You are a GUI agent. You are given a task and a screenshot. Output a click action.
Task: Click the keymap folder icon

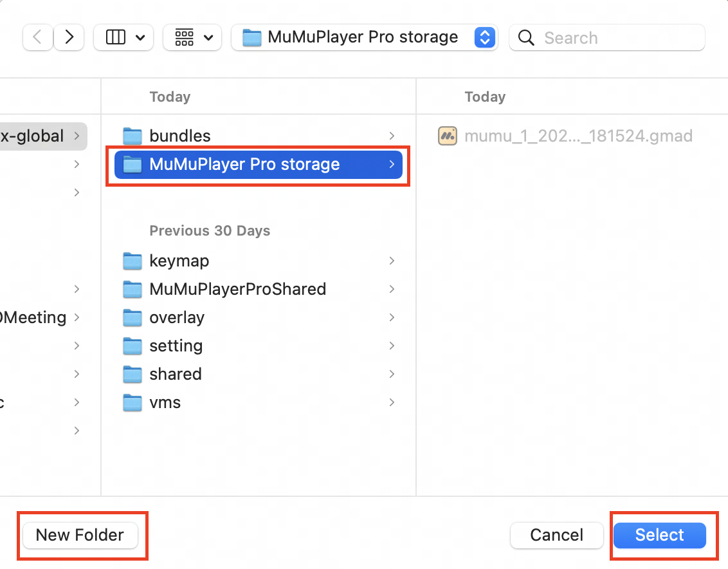click(132, 261)
